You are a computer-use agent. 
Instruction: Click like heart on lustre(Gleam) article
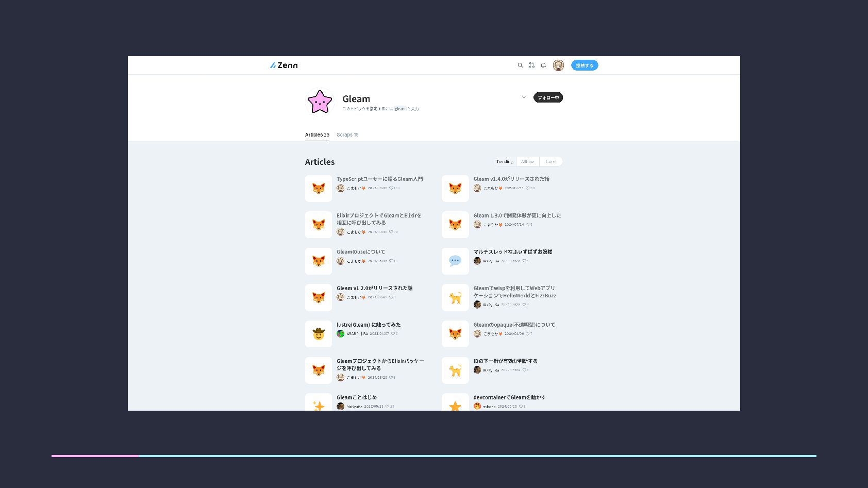coord(394,334)
